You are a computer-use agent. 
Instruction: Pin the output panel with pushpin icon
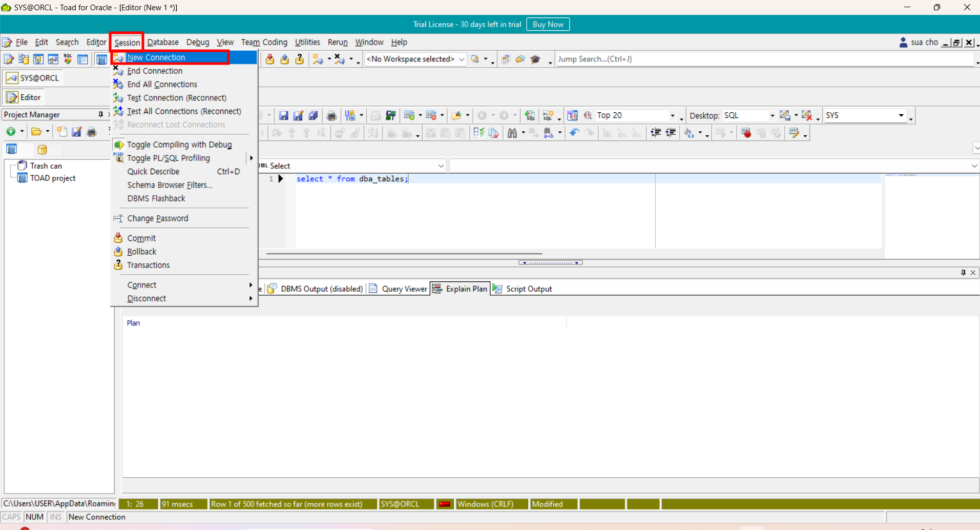[963, 273]
